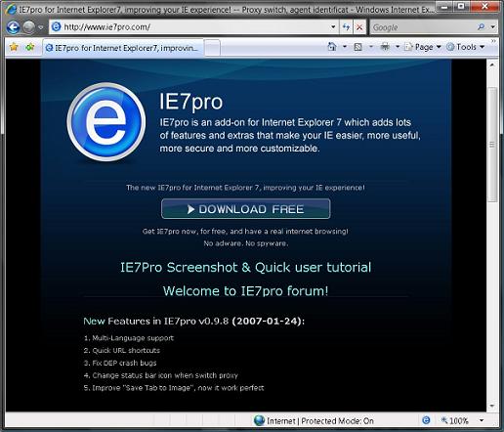The height and width of the screenshot is (432, 504).
Task: Click the Google search box
Action: (x=423, y=27)
